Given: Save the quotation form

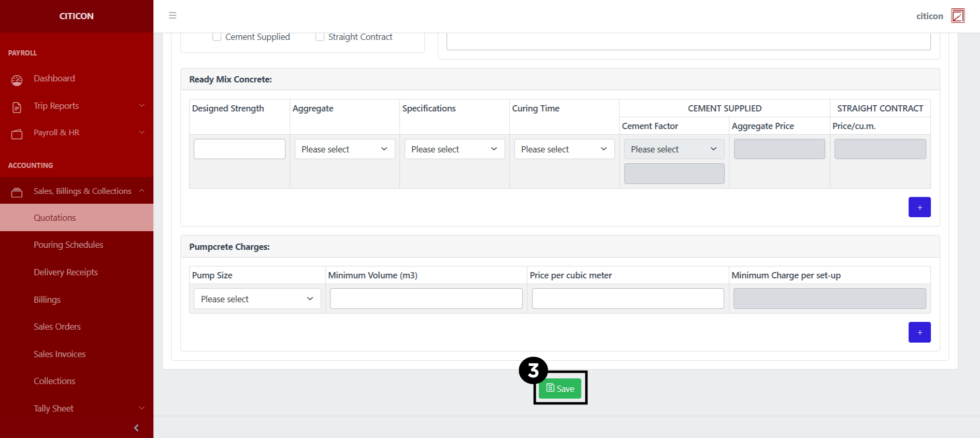Looking at the screenshot, I should [x=560, y=389].
